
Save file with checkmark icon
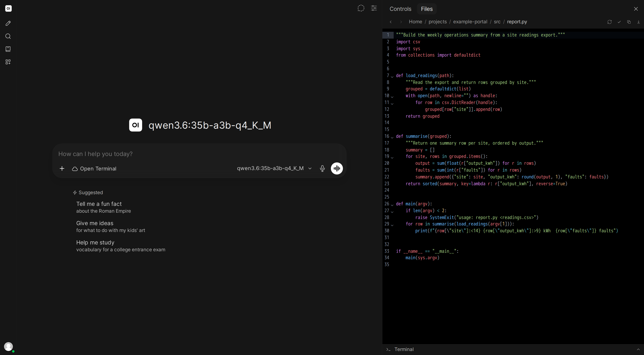click(x=619, y=22)
